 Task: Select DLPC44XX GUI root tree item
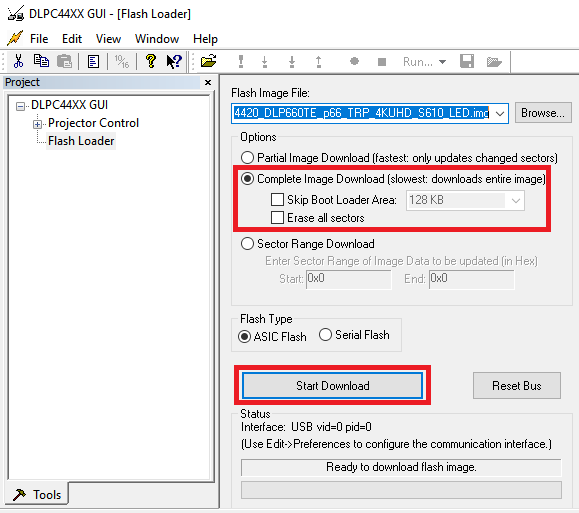[x=69, y=105]
